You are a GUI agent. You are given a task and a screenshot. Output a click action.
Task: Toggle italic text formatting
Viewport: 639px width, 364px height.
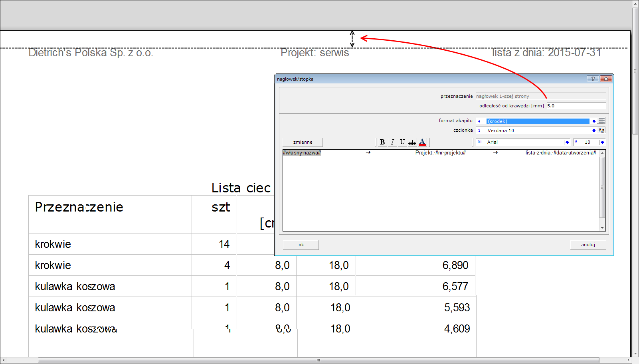coord(392,142)
